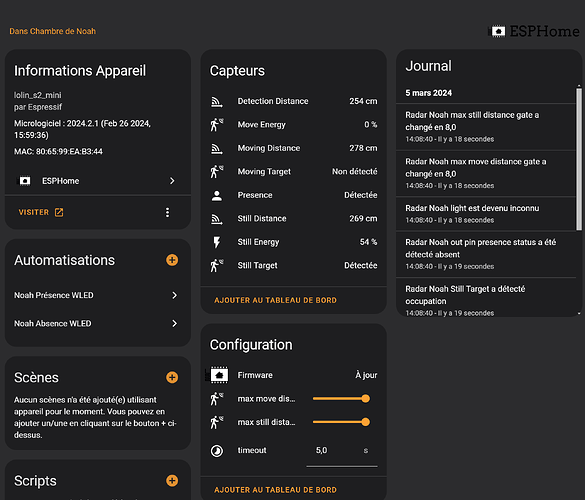
Task: Adjust the max move distance slider
Action: (341, 399)
